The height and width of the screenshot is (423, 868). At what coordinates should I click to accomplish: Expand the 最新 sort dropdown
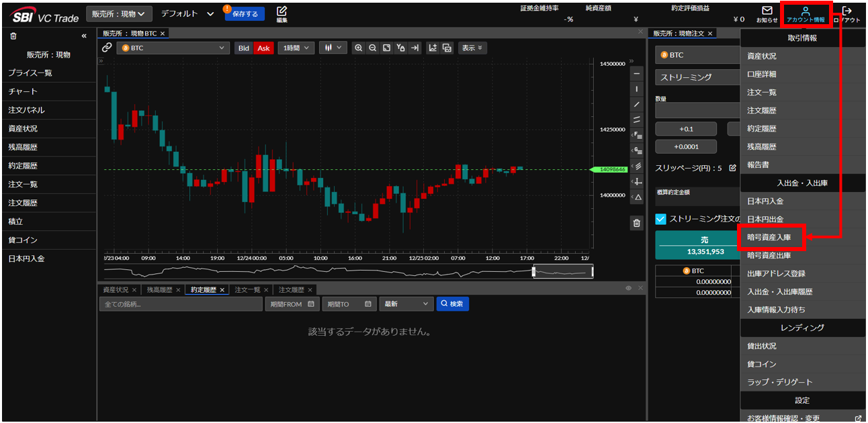click(x=406, y=304)
